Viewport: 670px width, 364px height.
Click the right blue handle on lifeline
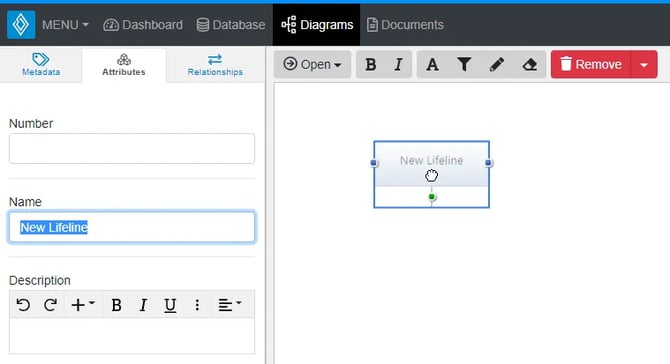click(489, 163)
